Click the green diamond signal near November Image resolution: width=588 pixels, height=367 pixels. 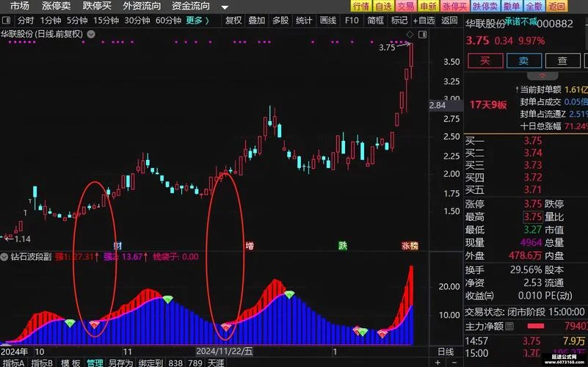coord(167,299)
